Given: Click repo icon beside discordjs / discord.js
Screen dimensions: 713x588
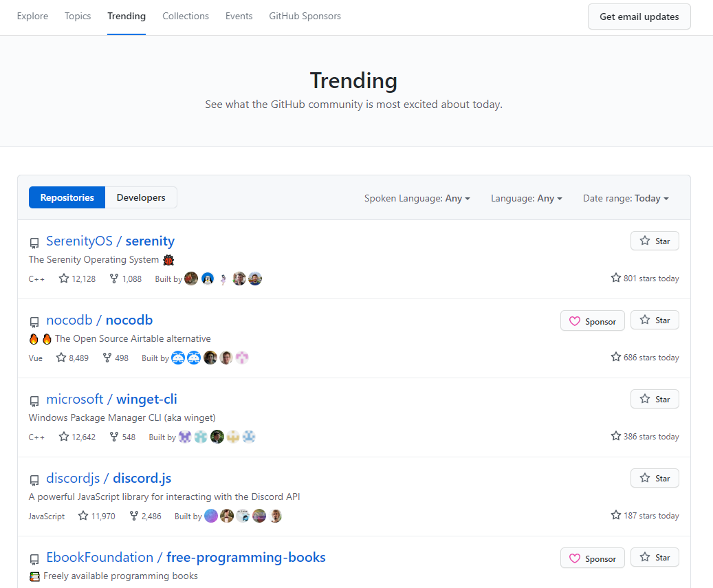Looking at the screenshot, I should click(34, 480).
